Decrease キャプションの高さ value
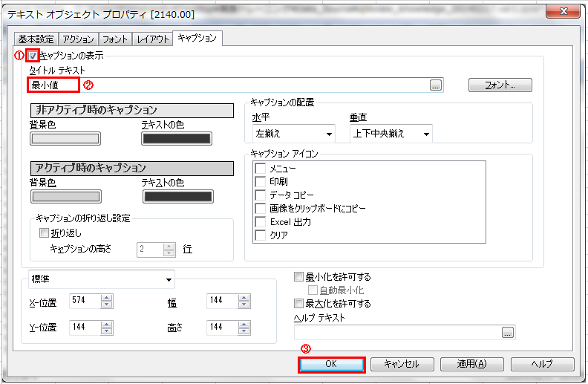The height and width of the screenshot is (384, 588). [x=169, y=253]
